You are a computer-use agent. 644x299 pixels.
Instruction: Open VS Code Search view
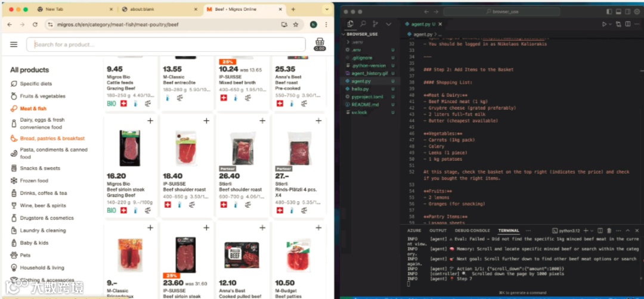click(363, 24)
